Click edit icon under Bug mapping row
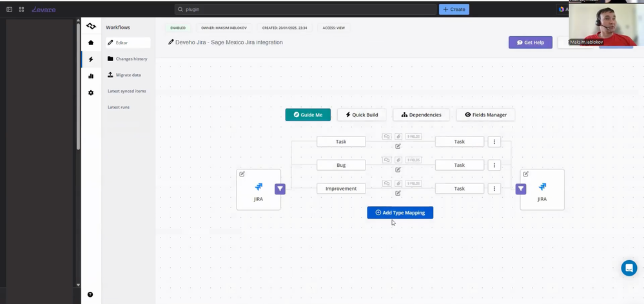 (398, 169)
